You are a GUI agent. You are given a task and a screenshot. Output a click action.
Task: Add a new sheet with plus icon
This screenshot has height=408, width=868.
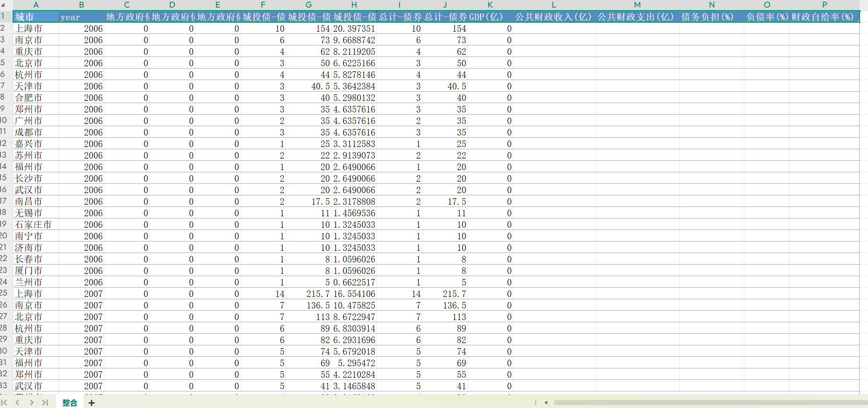tap(92, 403)
